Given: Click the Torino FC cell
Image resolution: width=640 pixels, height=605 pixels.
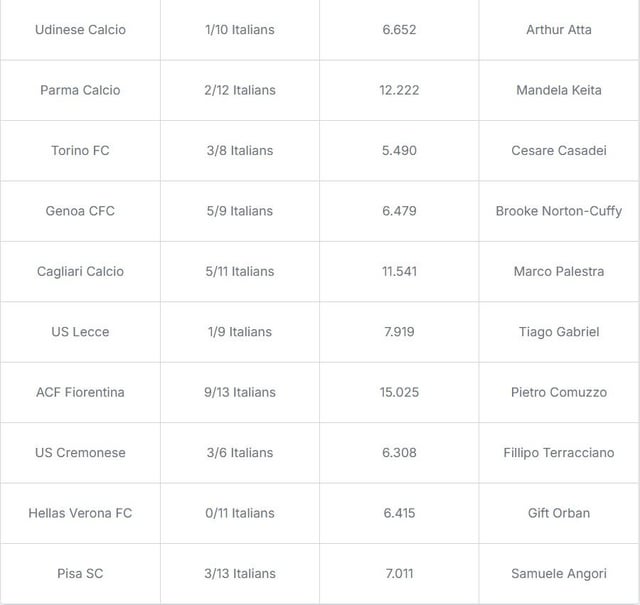Looking at the screenshot, I should [x=80, y=151].
